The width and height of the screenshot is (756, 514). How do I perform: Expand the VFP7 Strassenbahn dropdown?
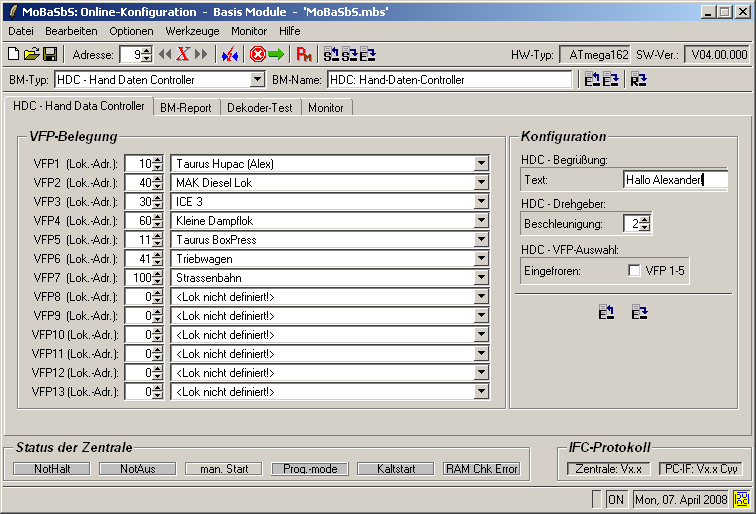[x=481, y=278]
